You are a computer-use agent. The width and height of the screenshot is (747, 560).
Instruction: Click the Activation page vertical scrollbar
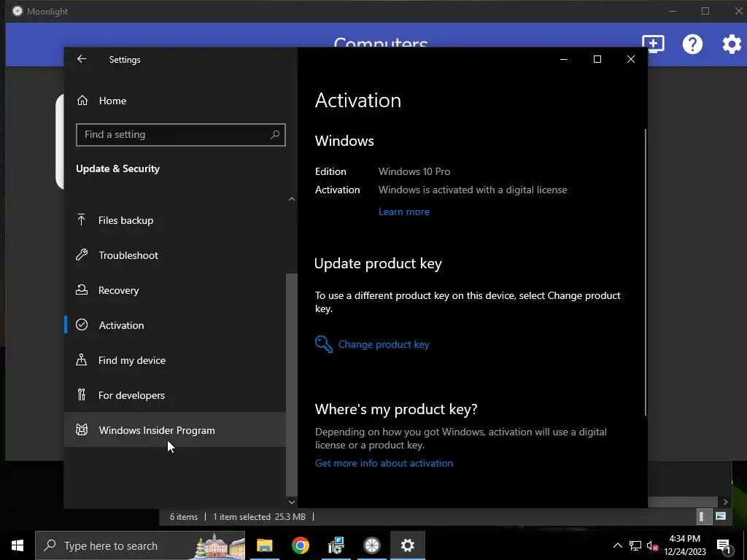(x=646, y=272)
